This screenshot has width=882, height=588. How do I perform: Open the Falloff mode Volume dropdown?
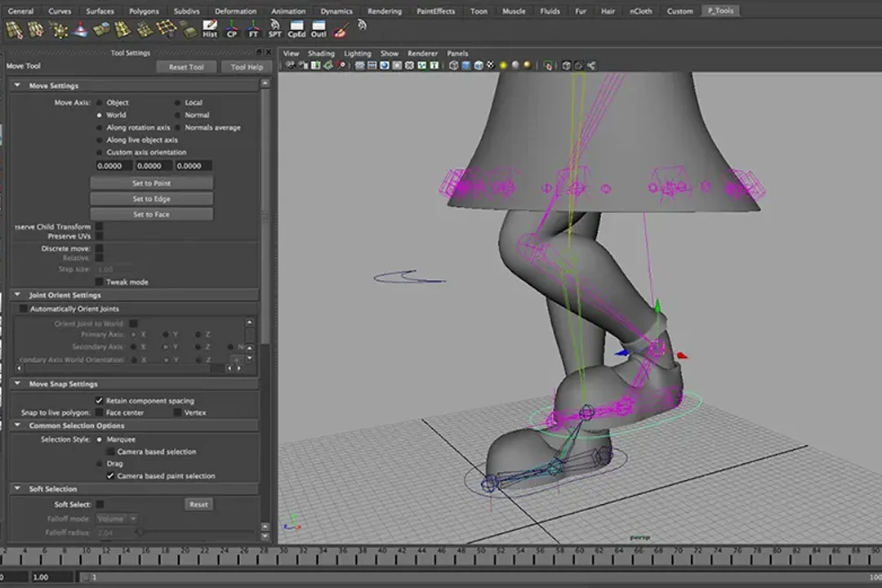click(117, 519)
